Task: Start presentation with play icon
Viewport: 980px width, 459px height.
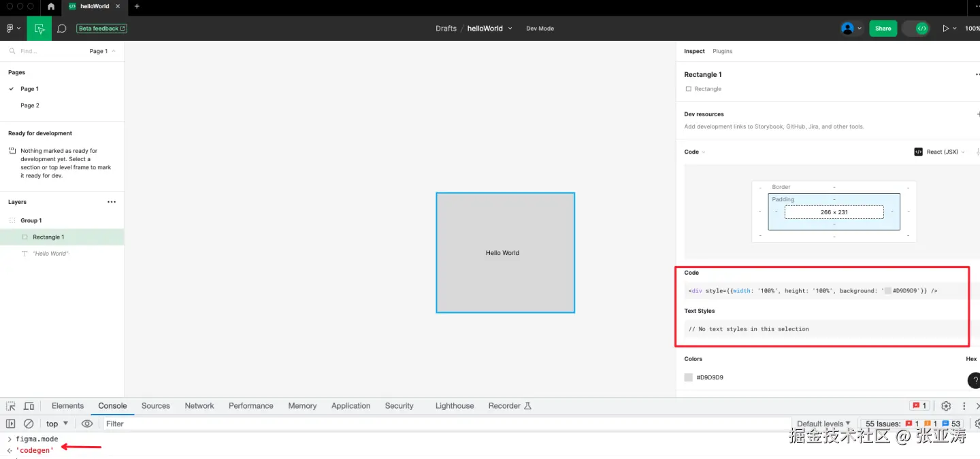Action: 945,29
